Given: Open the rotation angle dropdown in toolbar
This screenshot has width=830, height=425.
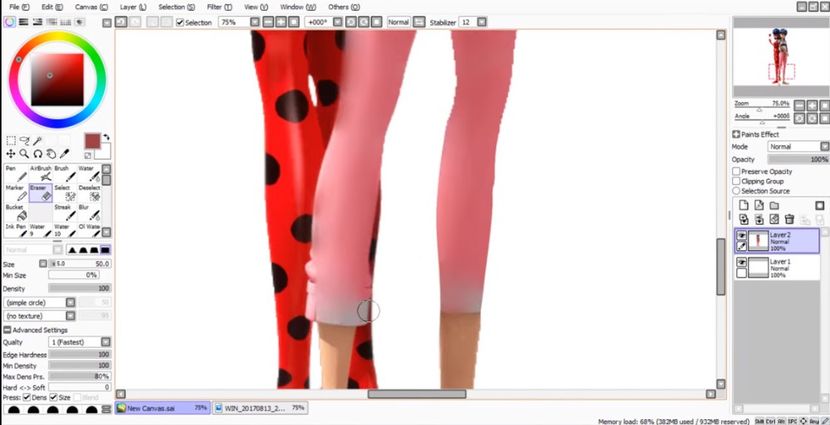Looking at the screenshot, I should point(338,22).
